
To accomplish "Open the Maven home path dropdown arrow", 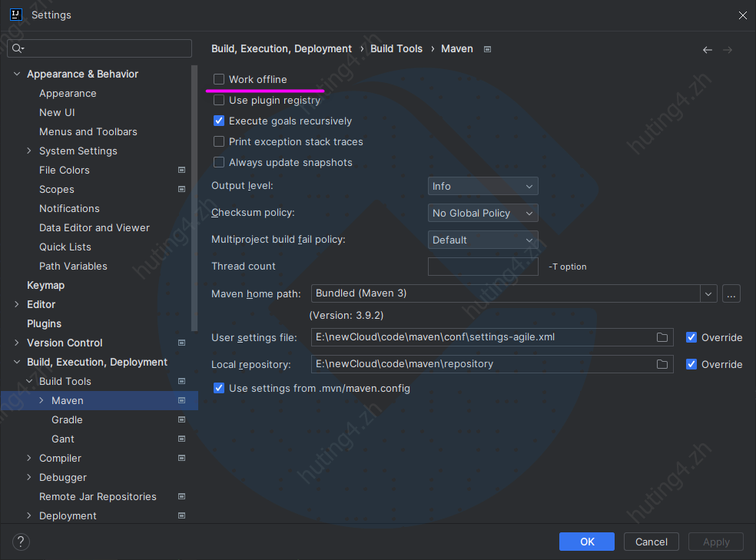I will [x=708, y=293].
